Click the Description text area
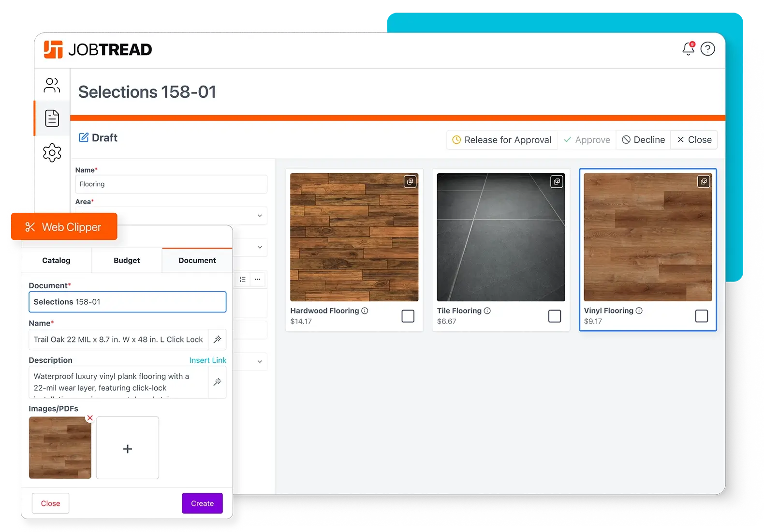Viewport: 764px width, 532px height. [x=118, y=382]
